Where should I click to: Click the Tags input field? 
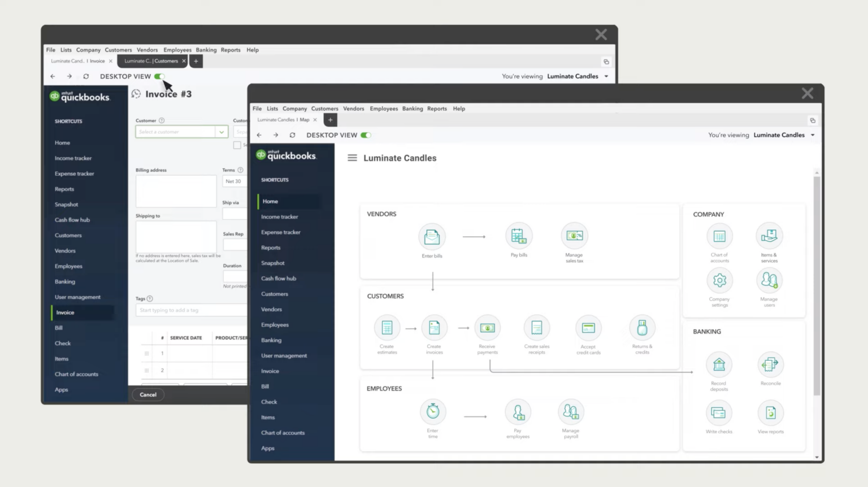(x=192, y=310)
